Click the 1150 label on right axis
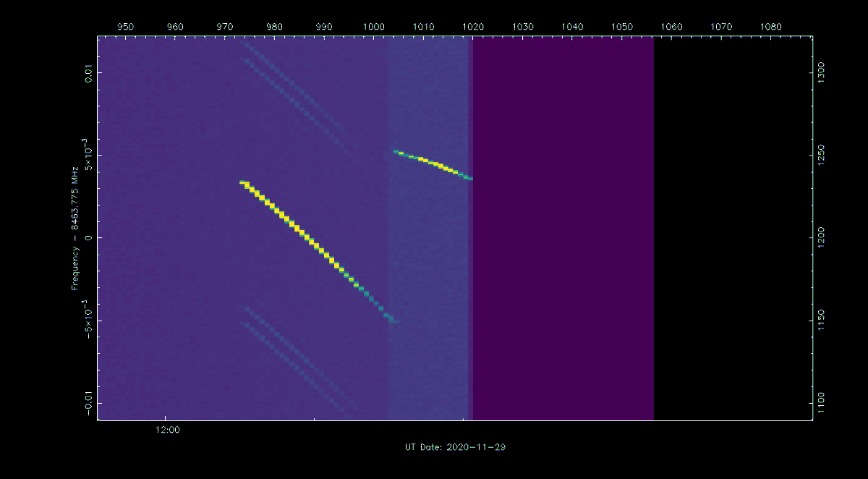The width and height of the screenshot is (868, 479). tap(820, 321)
